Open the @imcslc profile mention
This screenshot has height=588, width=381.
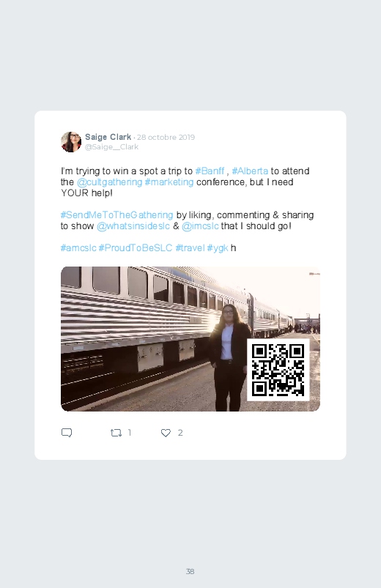click(200, 226)
